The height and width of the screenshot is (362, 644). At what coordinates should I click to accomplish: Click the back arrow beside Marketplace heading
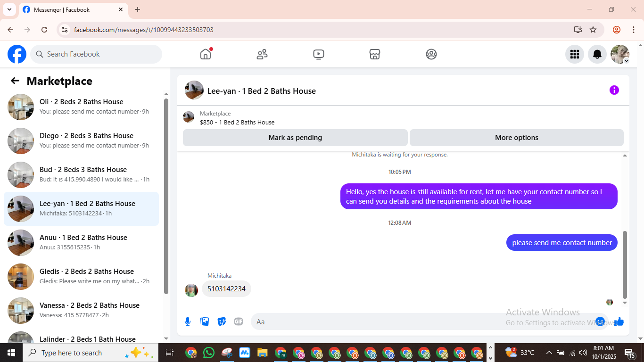(15, 81)
